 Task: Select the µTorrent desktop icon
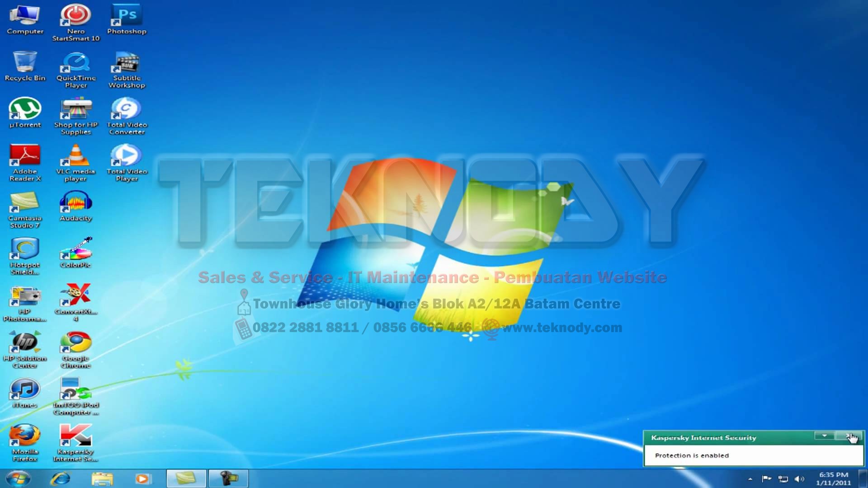(x=25, y=113)
